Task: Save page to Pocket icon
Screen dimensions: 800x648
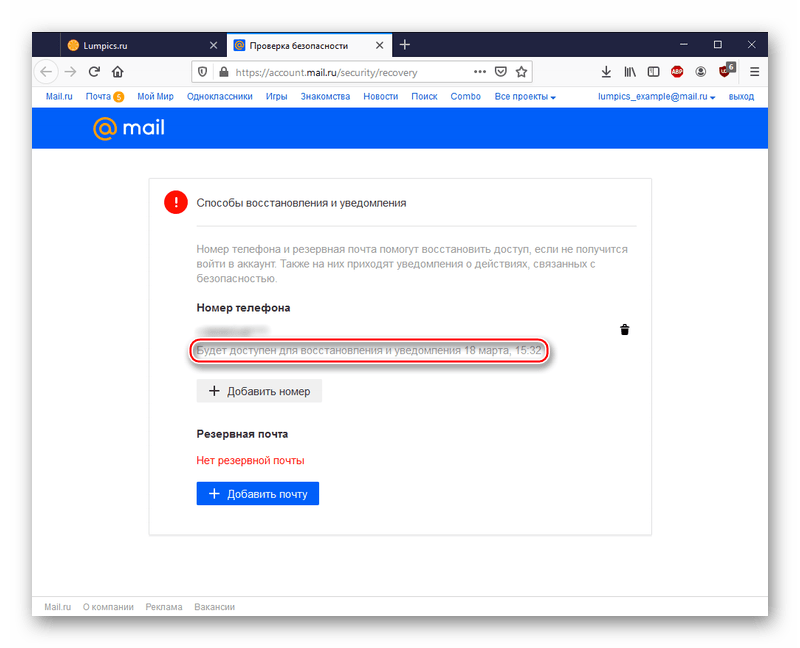Action: [501, 72]
